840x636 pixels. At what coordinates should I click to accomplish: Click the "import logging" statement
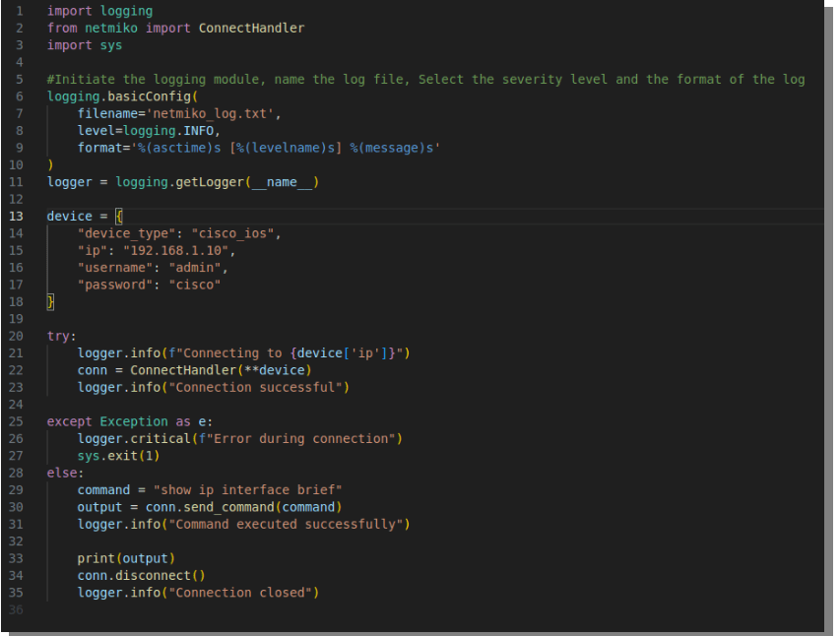click(99, 11)
